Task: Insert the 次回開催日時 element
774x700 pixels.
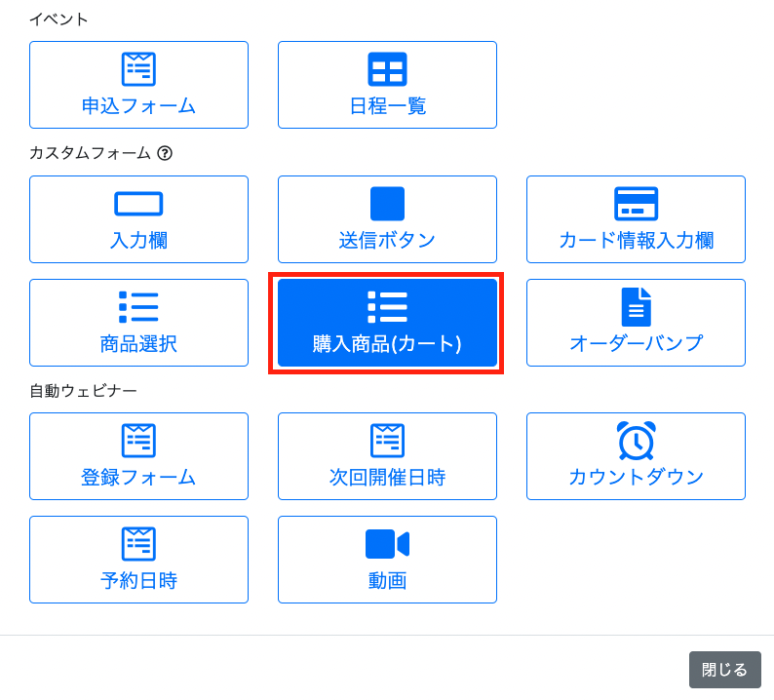Action: tap(387, 456)
